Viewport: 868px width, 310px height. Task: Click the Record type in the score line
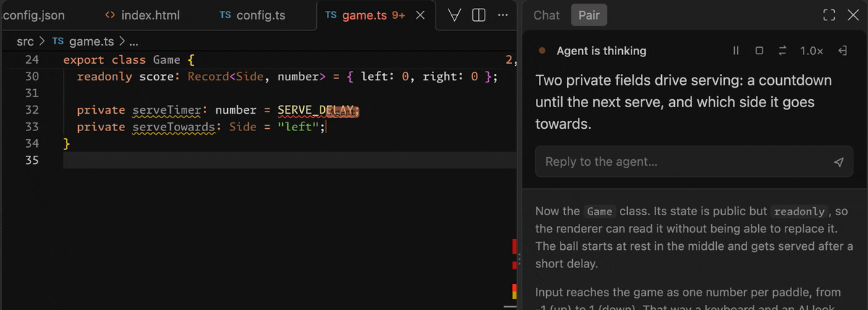(x=207, y=77)
